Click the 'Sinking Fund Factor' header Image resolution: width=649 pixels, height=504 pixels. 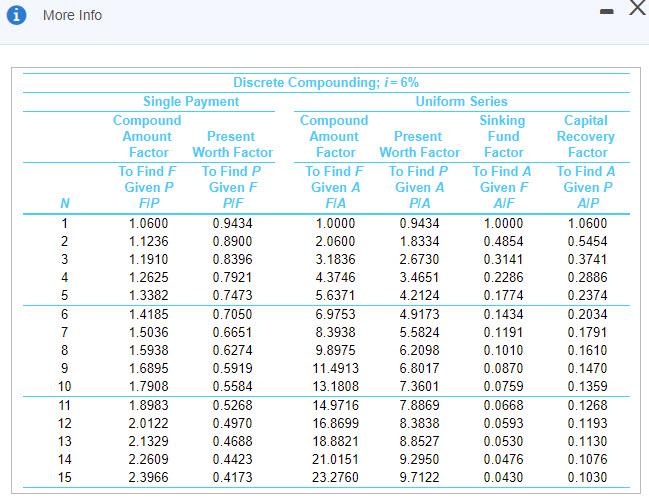[503, 137]
